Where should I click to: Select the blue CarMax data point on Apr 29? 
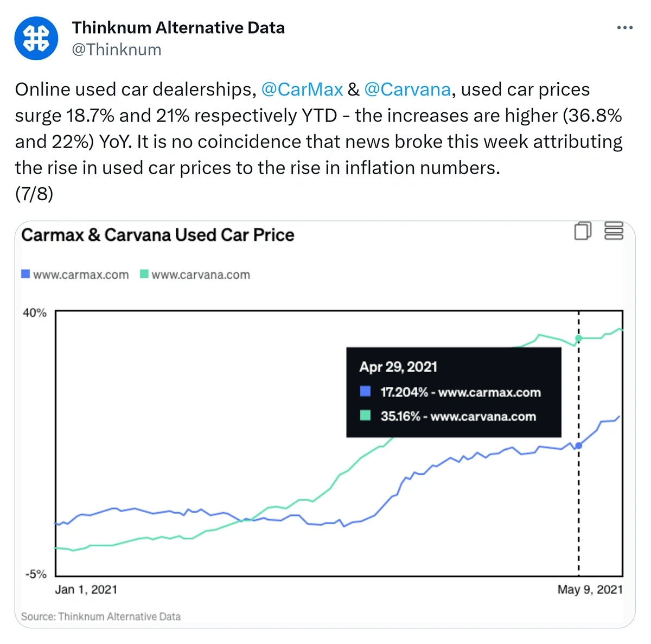pos(578,445)
